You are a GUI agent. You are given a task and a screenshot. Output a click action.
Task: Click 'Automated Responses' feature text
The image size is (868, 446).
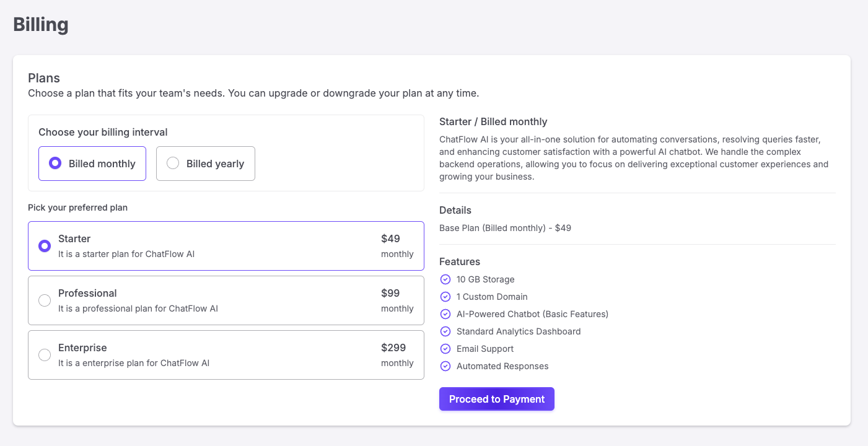(502, 366)
